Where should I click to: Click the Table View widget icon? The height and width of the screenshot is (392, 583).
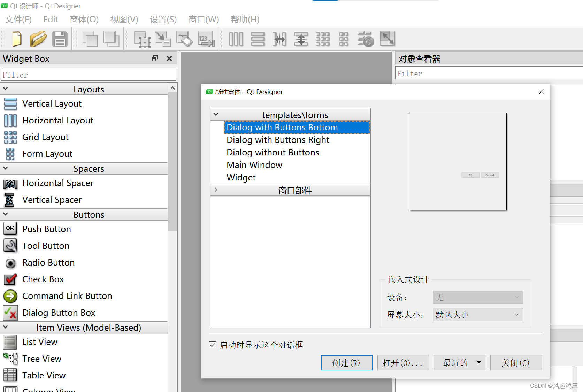(10, 375)
